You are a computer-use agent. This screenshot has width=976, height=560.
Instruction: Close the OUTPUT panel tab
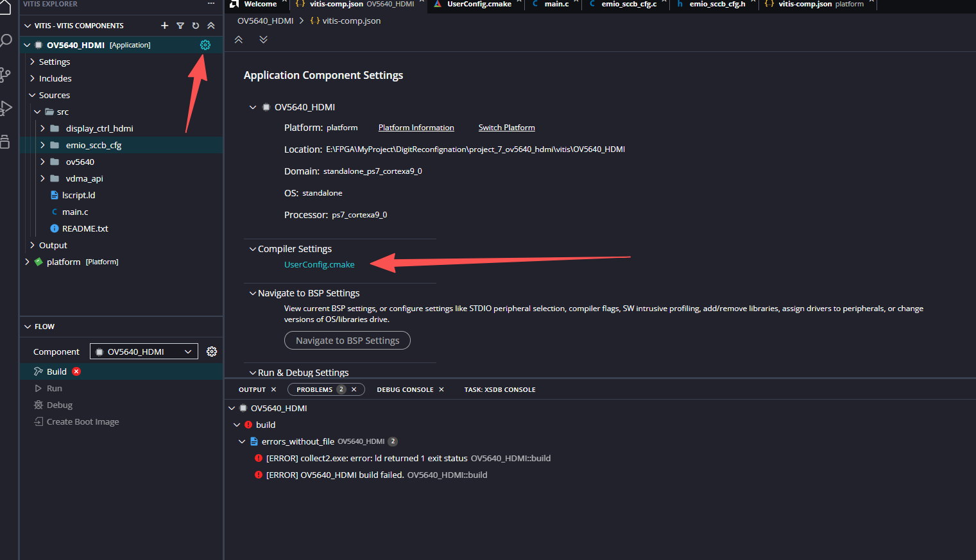[273, 389]
